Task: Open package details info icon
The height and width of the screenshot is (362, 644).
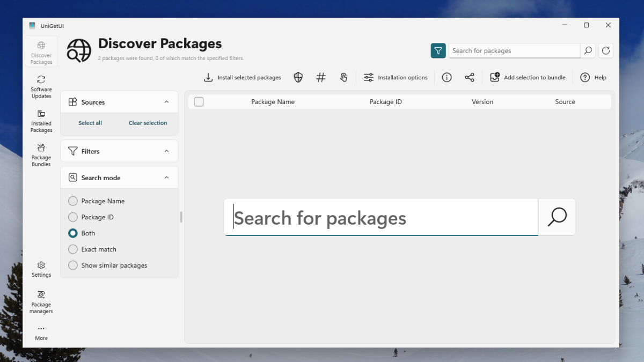Action: [447, 78]
